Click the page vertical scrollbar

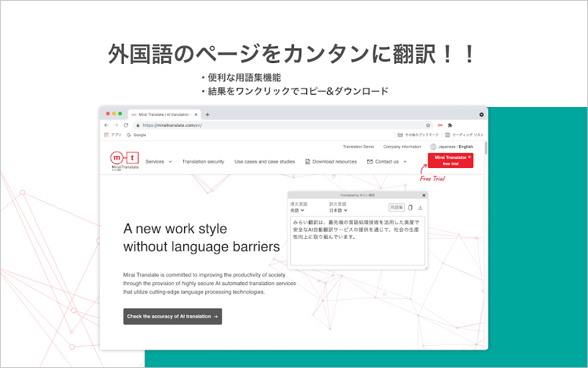pyautogui.click(x=486, y=148)
